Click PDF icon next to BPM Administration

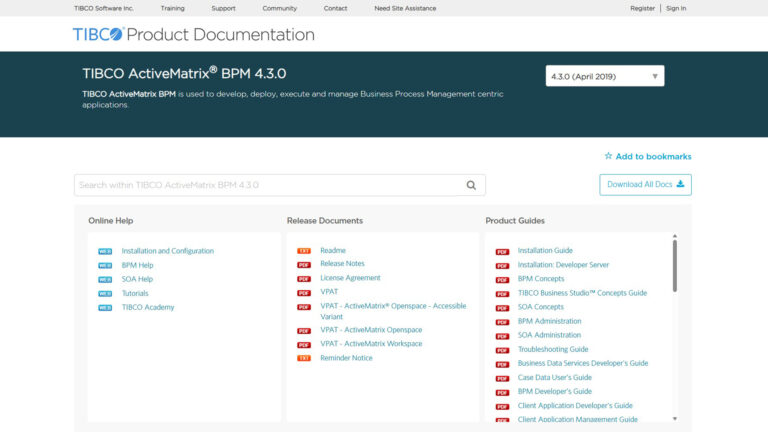point(502,322)
